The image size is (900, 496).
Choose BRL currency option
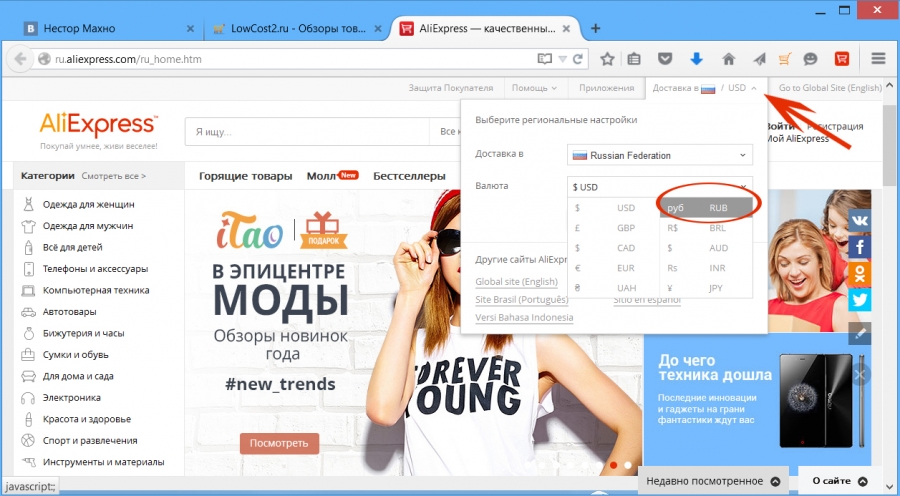(706, 228)
